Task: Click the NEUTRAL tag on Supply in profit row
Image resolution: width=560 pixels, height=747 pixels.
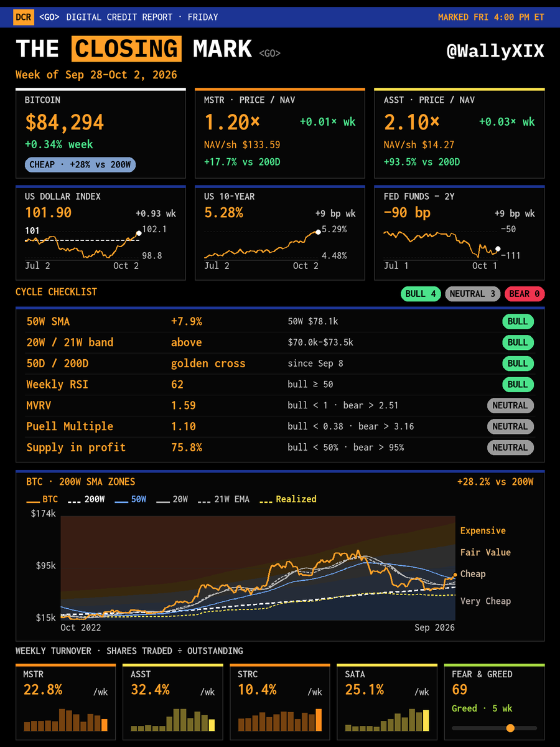Action: click(510, 448)
